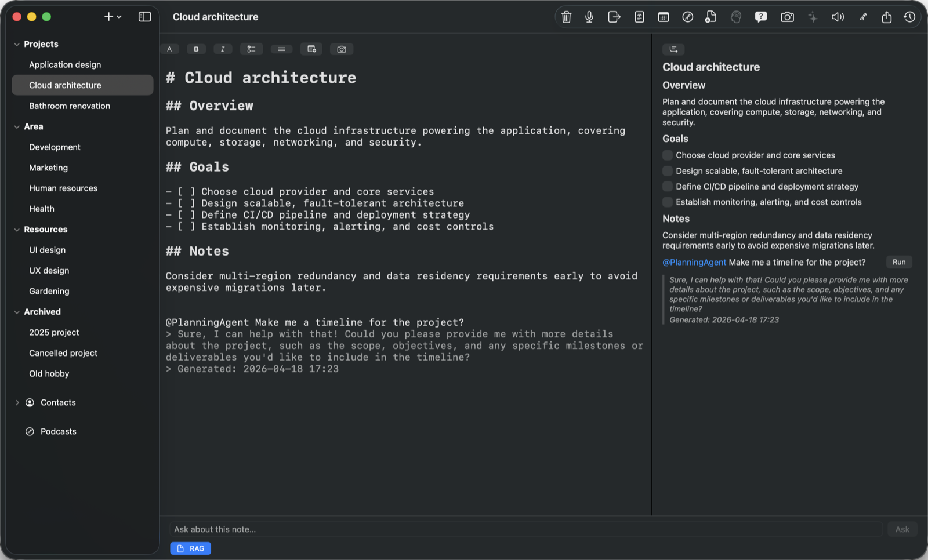
Task: Insert table with table-plus icon
Action: [311, 49]
